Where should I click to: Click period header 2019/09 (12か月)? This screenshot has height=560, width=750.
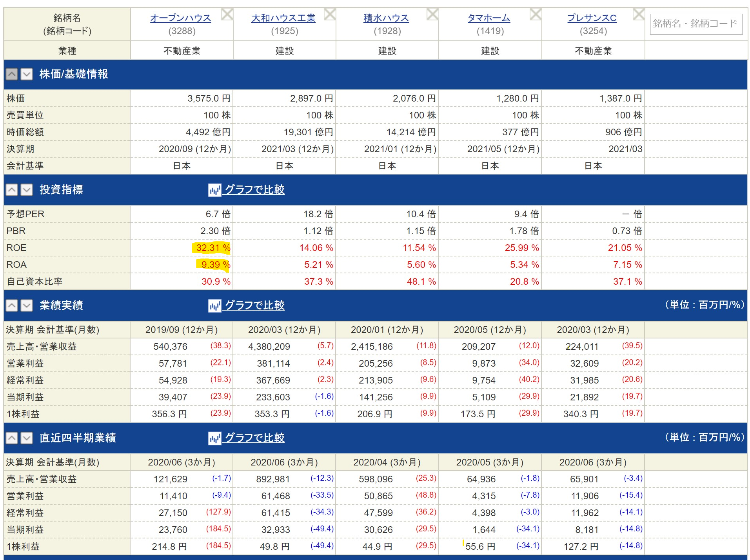[x=182, y=330]
